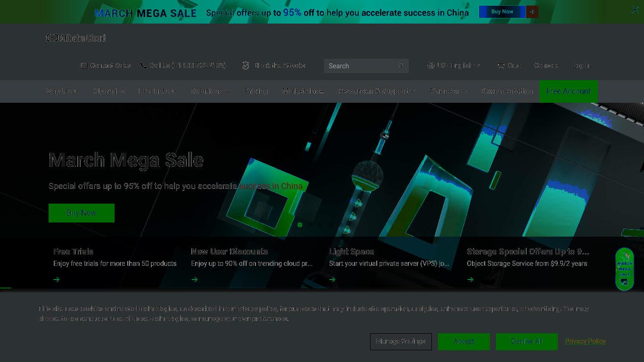Screen dimensions: 644x362
Task: Click the March Mega Sale hero heading
Action: click(126, 160)
